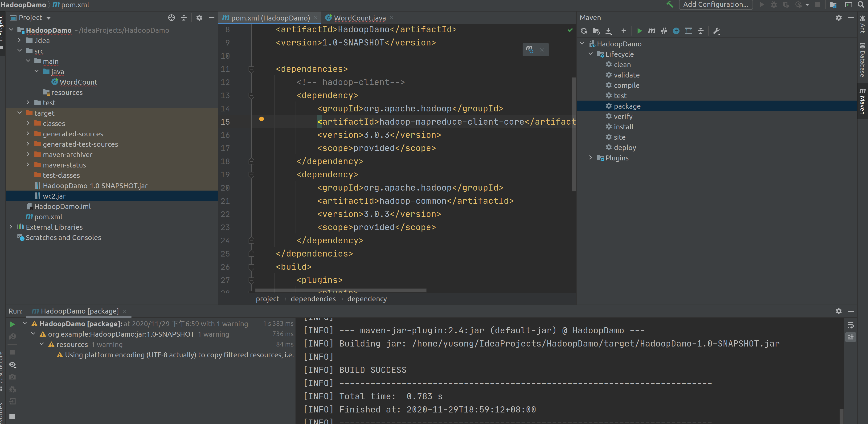The width and height of the screenshot is (868, 424).
Task: Close the WordCount.java tab
Action: point(392,18)
